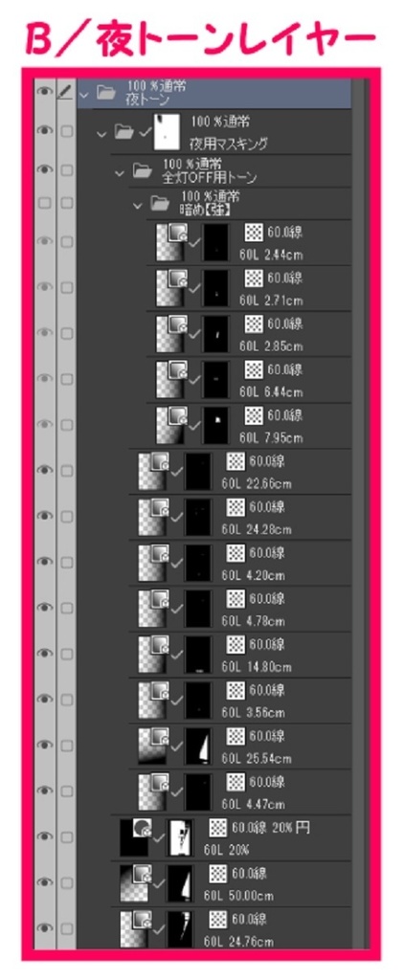This screenshot has width=404, height=980.
Task: Hide the 夜トーン folder with eye icon
Action: [x=44, y=93]
